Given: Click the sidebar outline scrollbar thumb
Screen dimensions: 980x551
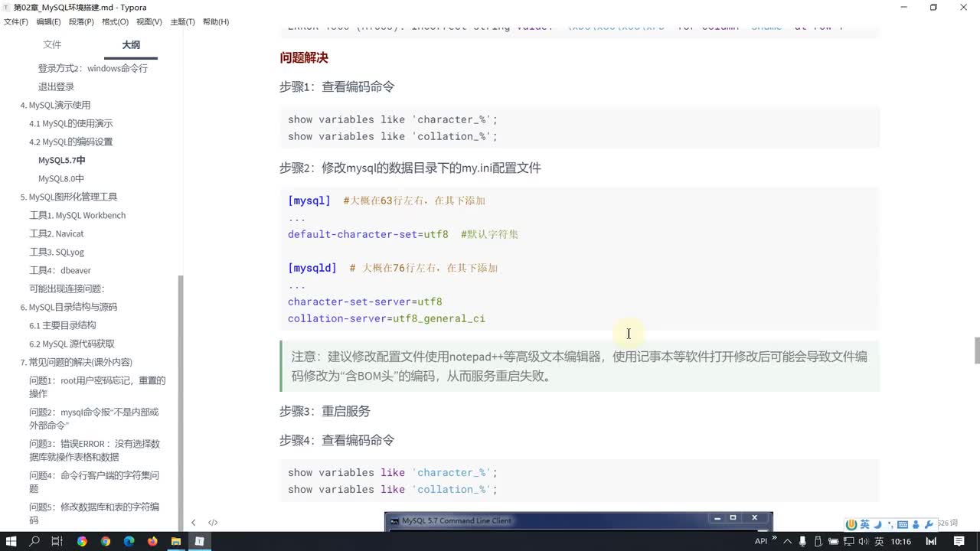Looking at the screenshot, I should [181, 402].
